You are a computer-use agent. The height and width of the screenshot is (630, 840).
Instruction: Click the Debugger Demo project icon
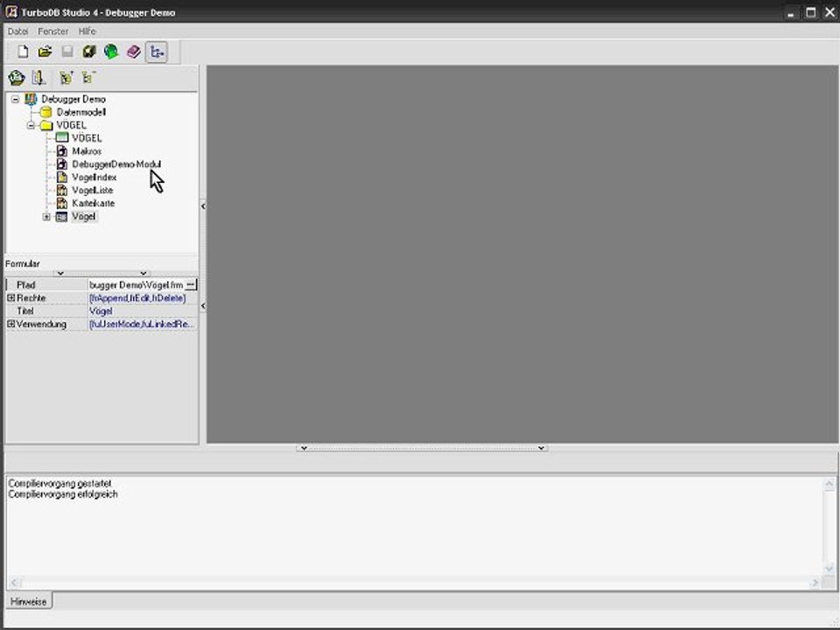click(x=31, y=99)
